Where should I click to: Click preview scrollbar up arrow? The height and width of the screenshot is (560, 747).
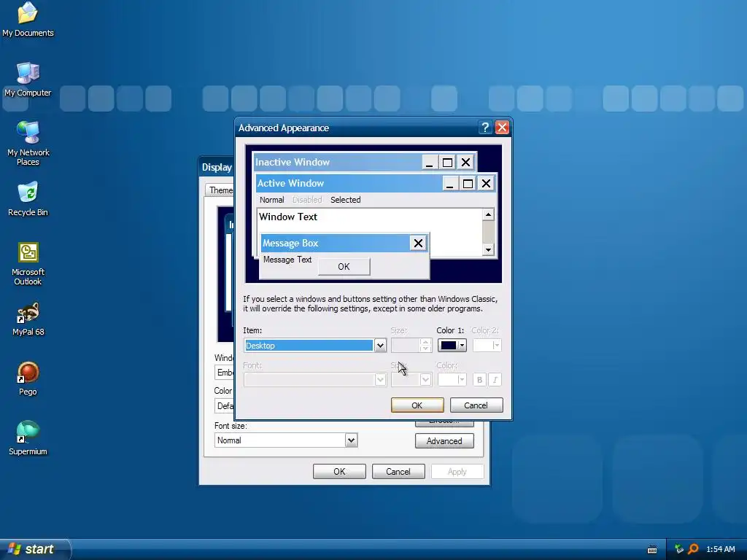click(488, 215)
